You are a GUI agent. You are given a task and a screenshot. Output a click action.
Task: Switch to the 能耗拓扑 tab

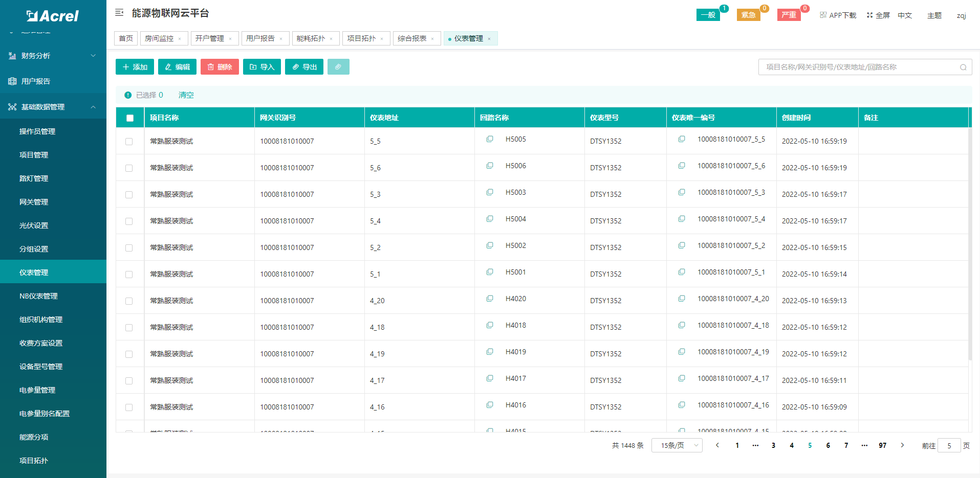[x=311, y=38]
